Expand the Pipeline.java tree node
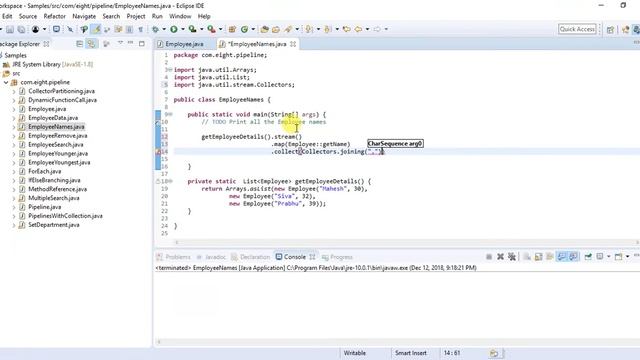The height and width of the screenshot is (360, 640). [14, 207]
